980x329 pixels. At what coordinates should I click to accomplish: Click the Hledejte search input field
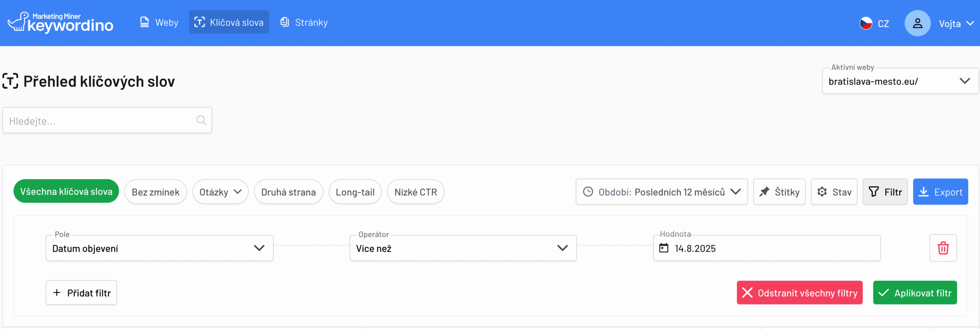[x=100, y=121]
